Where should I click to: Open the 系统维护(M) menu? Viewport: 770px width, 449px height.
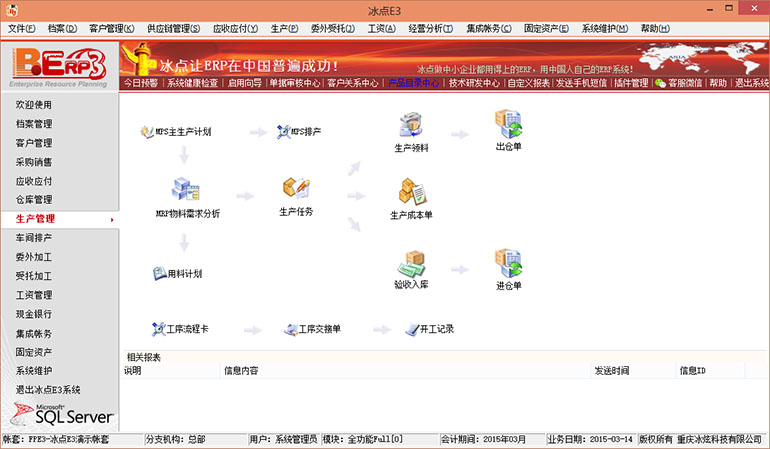(605, 28)
